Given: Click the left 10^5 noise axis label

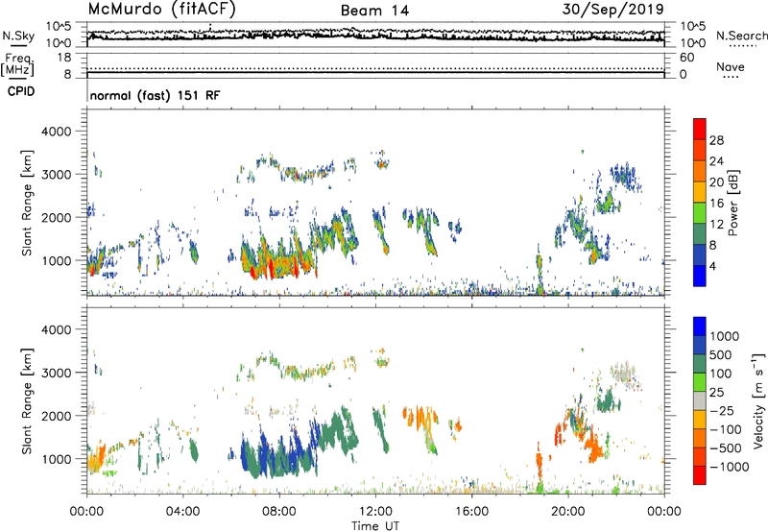Looking at the screenshot, I should click(59, 26).
